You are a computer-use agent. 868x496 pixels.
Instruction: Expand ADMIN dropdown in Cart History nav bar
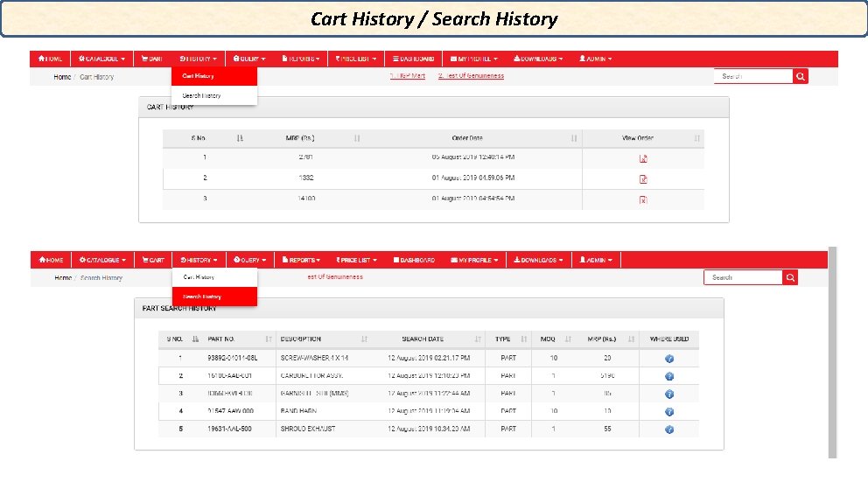(596, 59)
